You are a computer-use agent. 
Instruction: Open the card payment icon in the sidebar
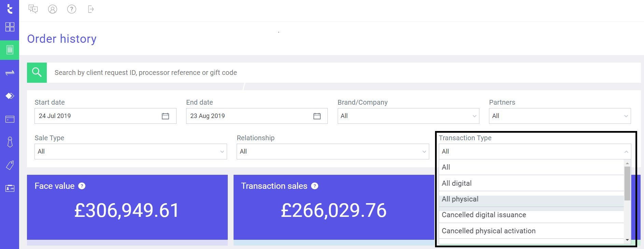[x=10, y=119]
